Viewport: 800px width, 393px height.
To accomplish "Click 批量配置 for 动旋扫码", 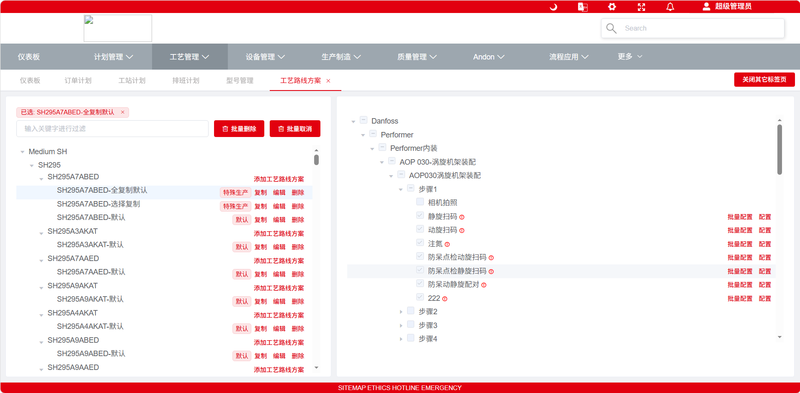I will coord(740,231).
